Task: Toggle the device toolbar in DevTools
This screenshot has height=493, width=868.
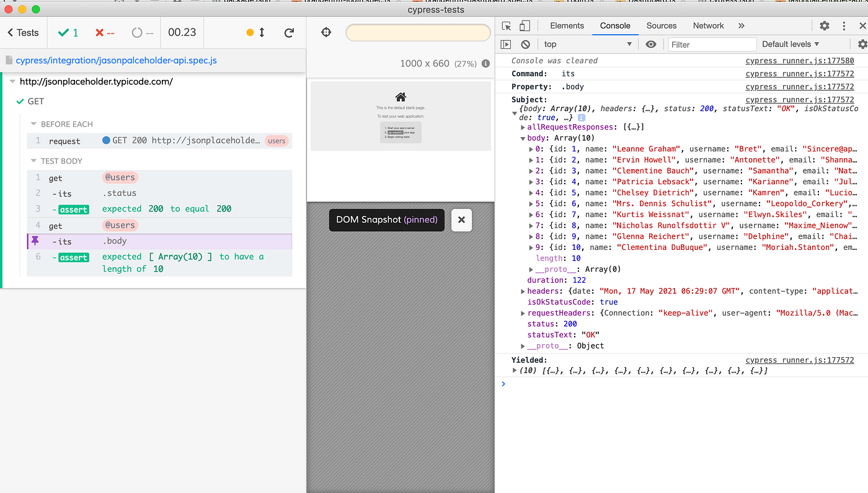Action: (523, 25)
